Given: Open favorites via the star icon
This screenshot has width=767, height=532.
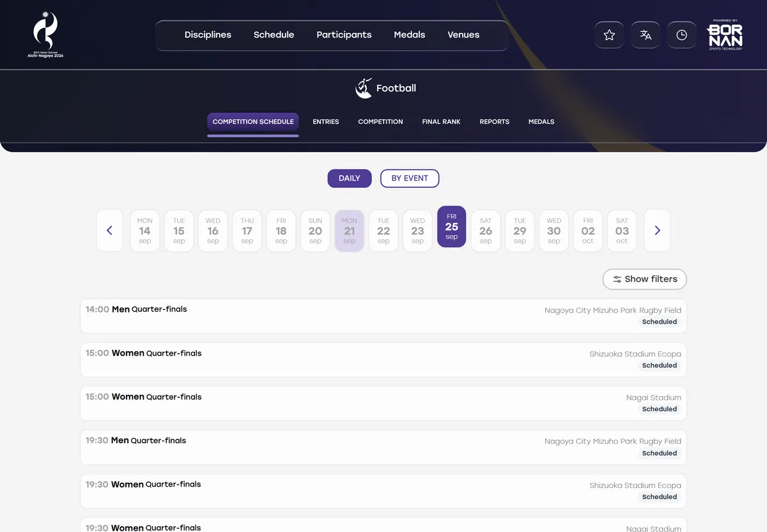Looking at the screenshot, I should [609, 35].
